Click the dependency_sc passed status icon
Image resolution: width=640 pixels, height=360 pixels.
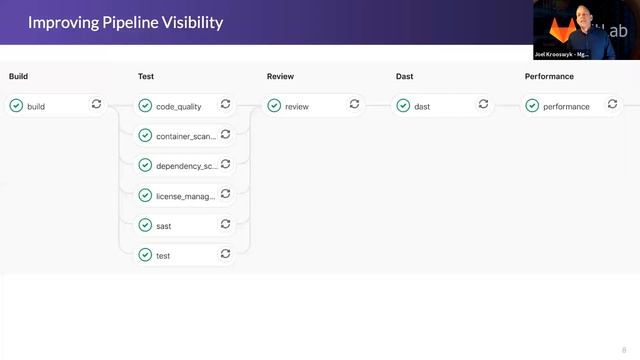[x=145, y=165]
